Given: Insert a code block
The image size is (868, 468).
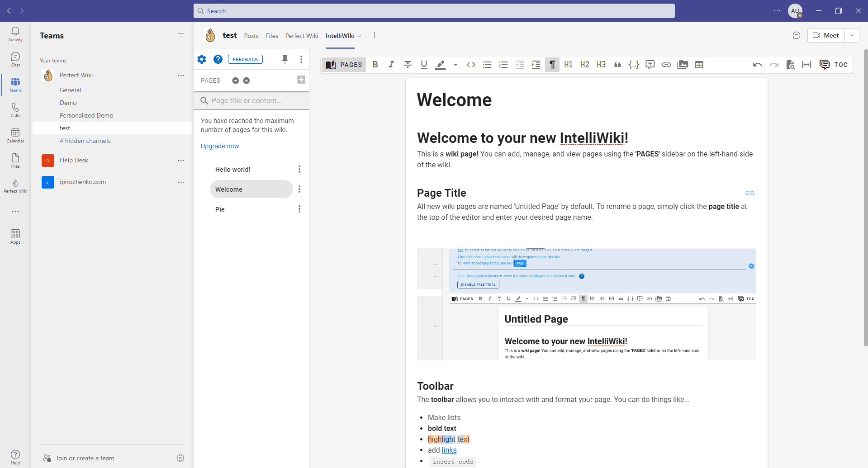Looking at the screenshot, I should [634, 65].
